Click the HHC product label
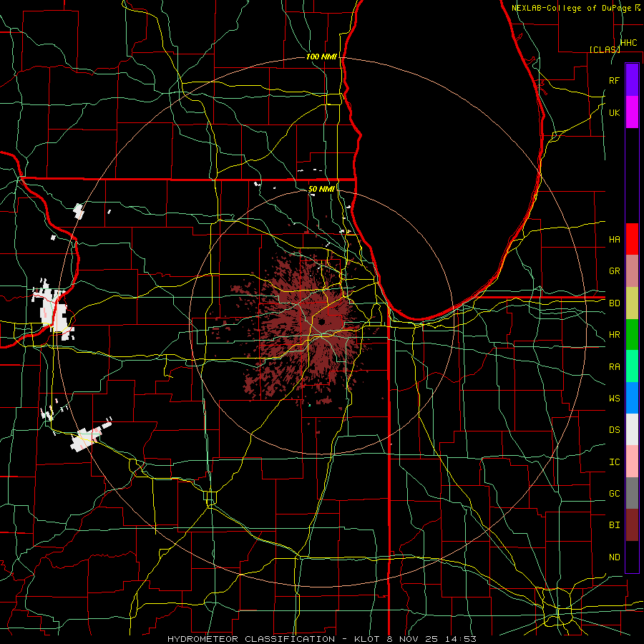The height and width of the screenshot is (644, 644). click(628, 43)
